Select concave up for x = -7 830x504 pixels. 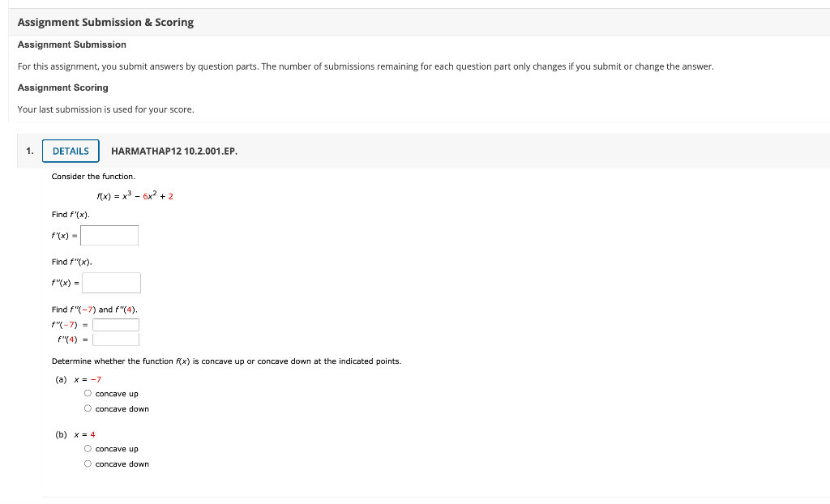88,393
